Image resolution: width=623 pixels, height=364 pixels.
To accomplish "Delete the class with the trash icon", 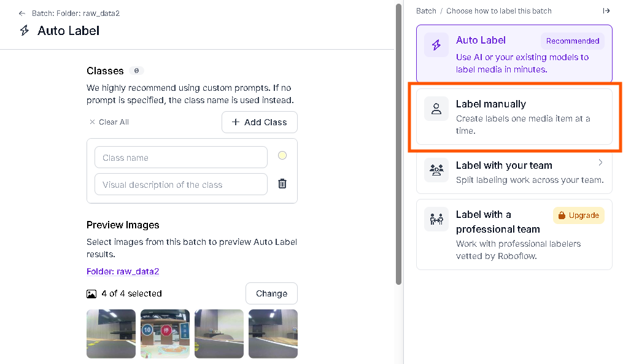I will point(282,184).
